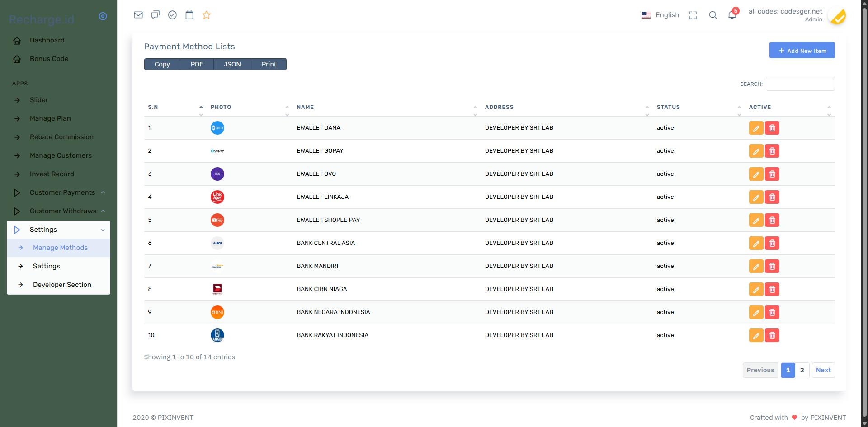Edit EWALLET DANA row
Image resolution: width=868 pixels, height=427 pixels.
[x=756, y=128]
